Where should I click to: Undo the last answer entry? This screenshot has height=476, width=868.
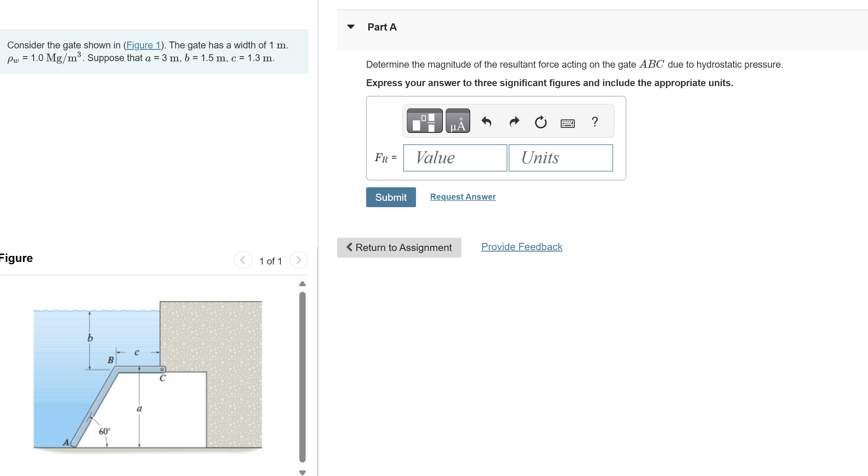pyautogui.click(x=486, y=122)
